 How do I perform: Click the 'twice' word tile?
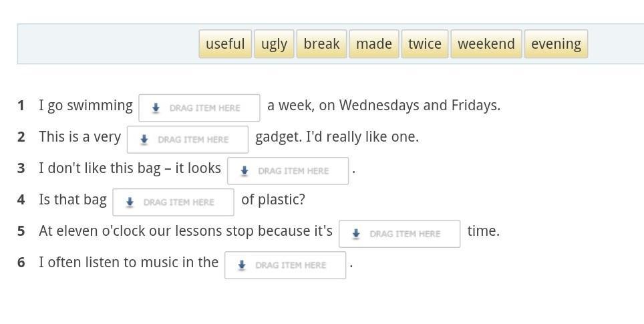point(424,44)
